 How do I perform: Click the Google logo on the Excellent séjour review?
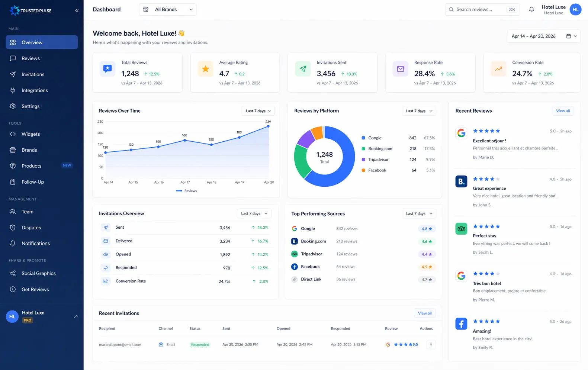click(x=461, y=133)
